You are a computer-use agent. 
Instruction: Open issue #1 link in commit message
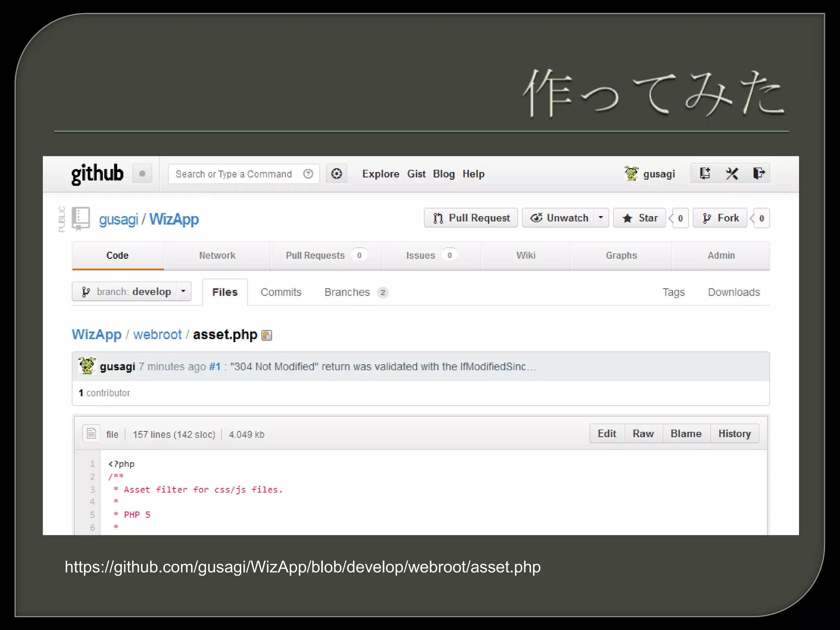click(x=215, y=366)
